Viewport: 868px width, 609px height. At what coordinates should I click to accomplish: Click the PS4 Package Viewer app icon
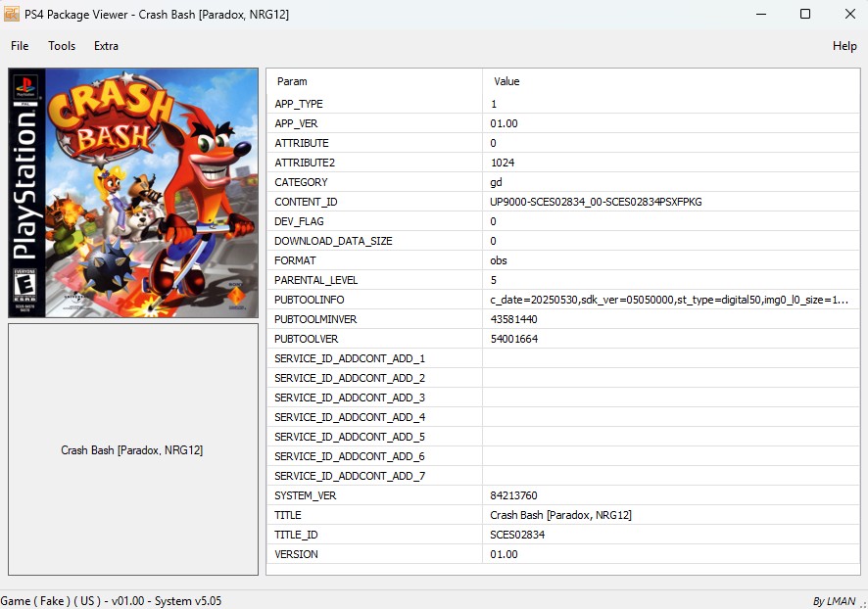12,14
